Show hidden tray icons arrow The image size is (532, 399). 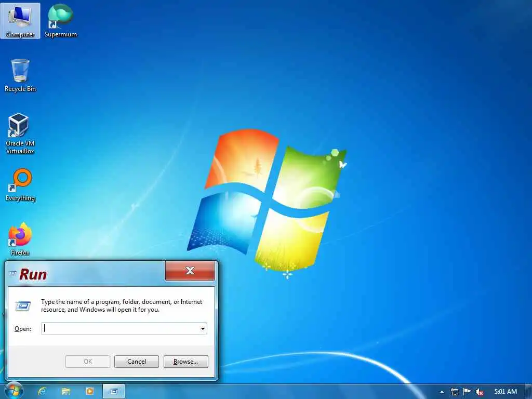click(442, 392)
